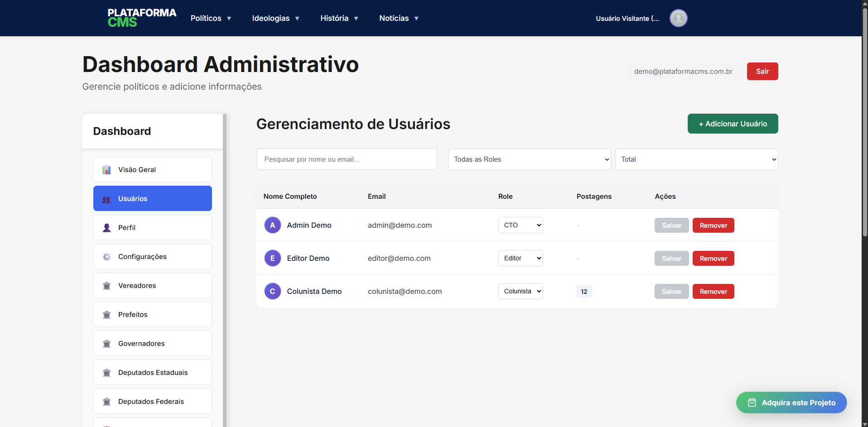Click the Usuários people icon in sidebar
The width and height of the screenshot is (868, 427).
click(106, 199)
